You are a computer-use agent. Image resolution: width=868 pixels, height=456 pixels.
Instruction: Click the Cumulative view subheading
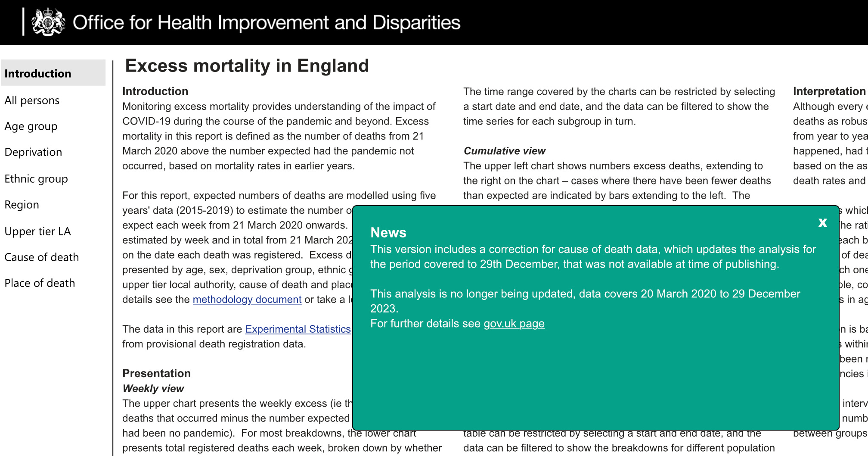tap(505, 151)
